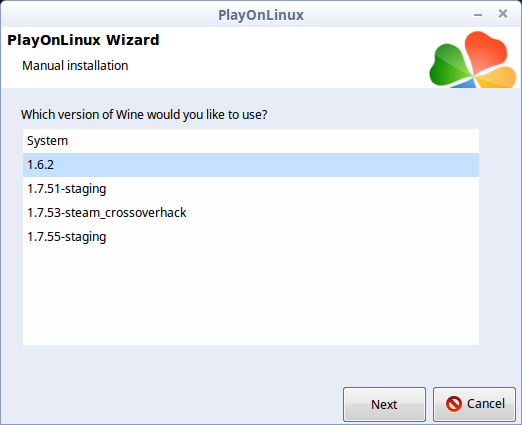Click the blue petal of the logo
Image resolution: width=522 pixels, height=425 pixels.
click(464, 83)
